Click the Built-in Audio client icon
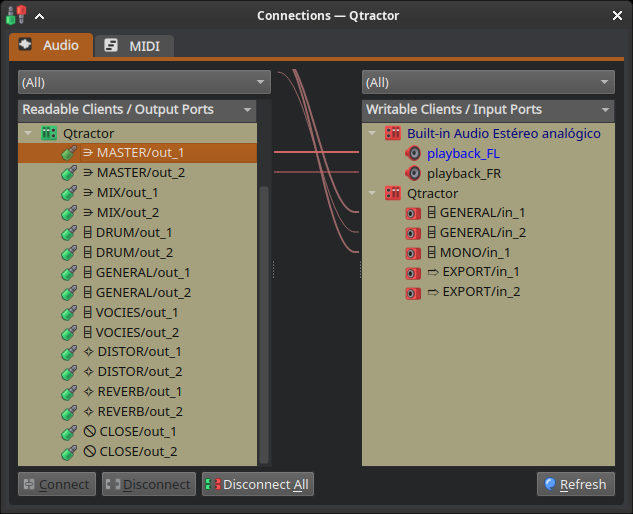Image resolution: width=633 pixels, height=514 pixels. pos(393,133)
